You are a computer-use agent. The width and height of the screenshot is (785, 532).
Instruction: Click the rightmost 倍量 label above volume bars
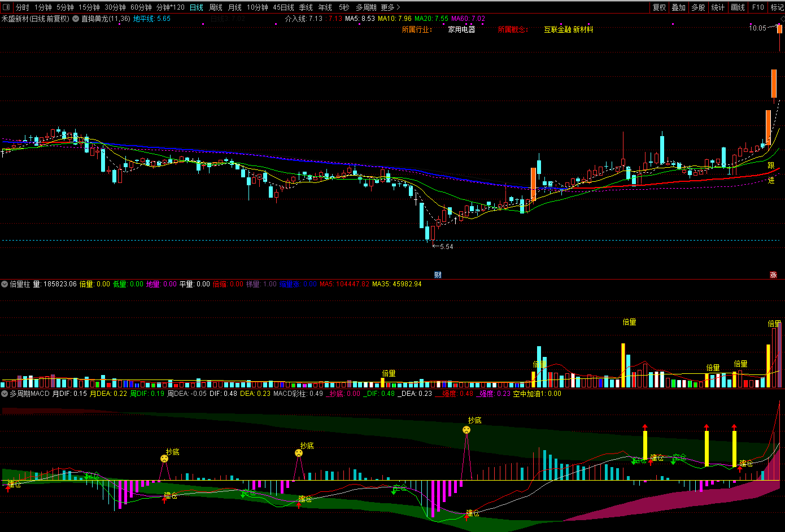coord(774,324)
